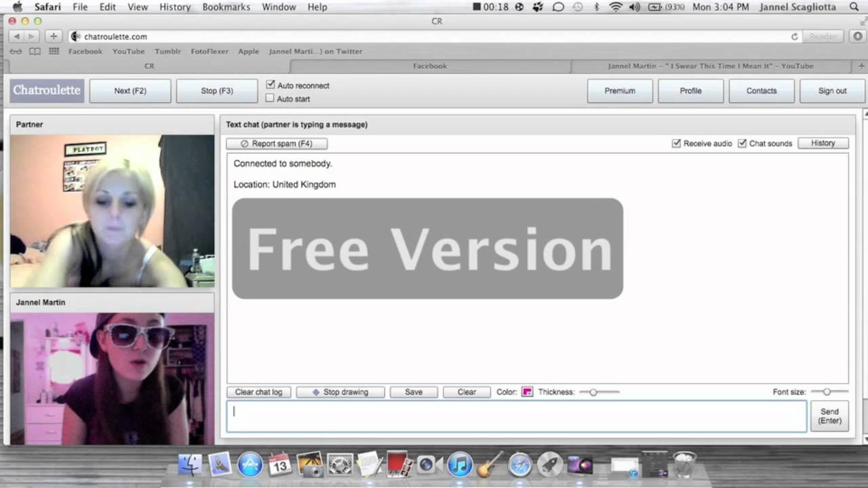The image size is (868, 488).
Task: Click Stop (F3) button
Action: coord(217,91)
